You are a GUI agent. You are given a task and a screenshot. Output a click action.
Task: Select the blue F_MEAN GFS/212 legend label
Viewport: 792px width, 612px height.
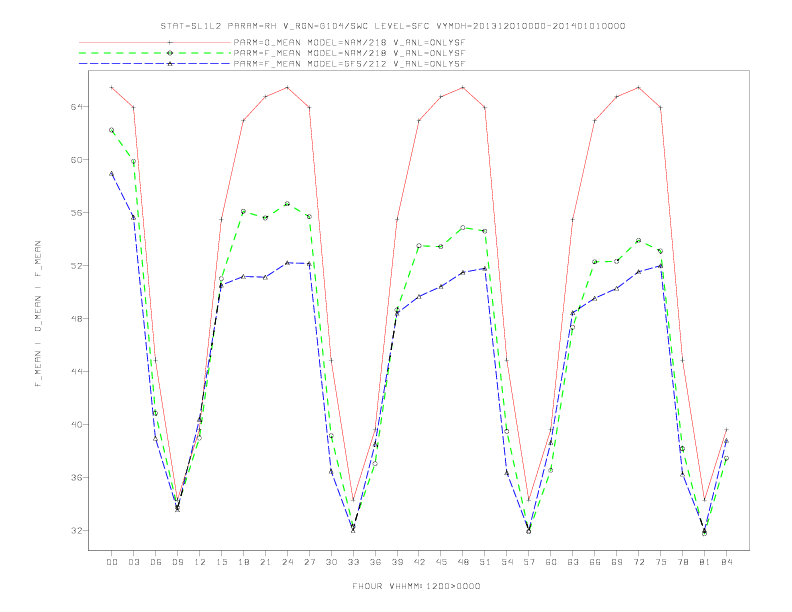coord(349,64)
